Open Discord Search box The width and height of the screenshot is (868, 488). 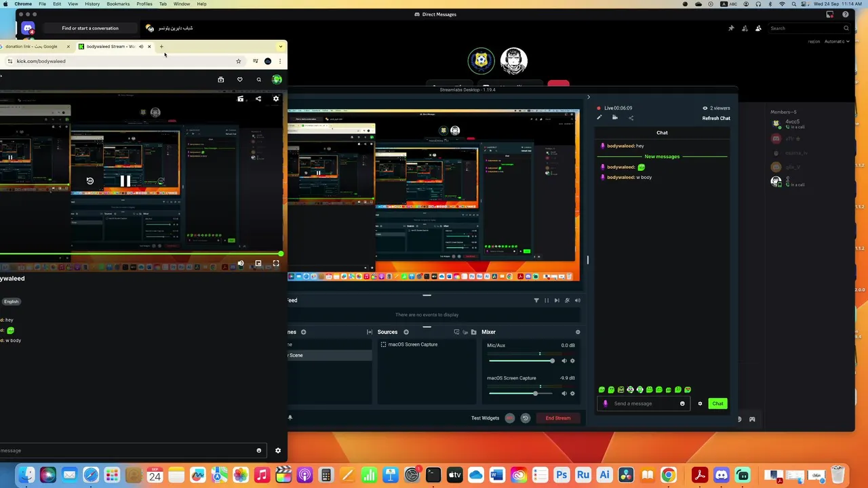tap(809, 28)
